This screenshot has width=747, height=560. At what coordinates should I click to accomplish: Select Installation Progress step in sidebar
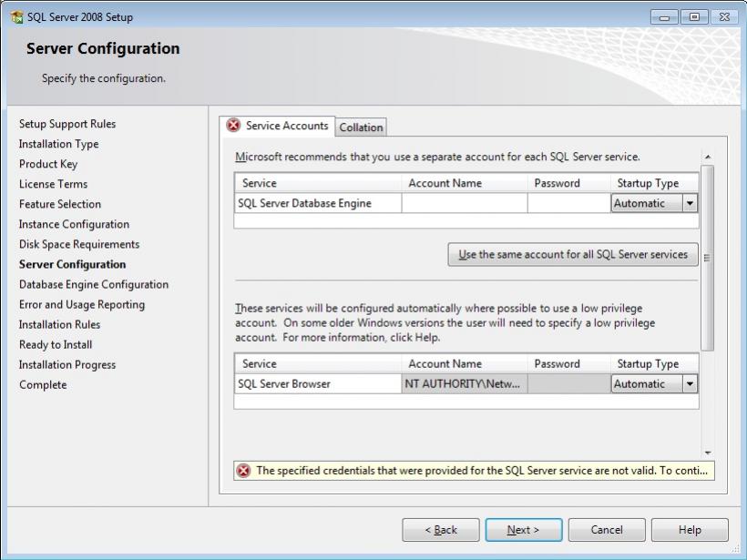pos(67,365)
